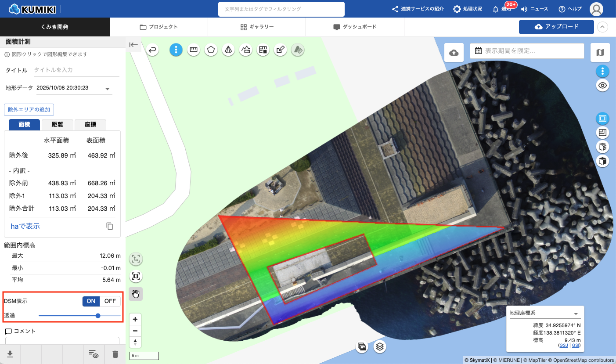Switch to the 距離 tab

(58, 125)
